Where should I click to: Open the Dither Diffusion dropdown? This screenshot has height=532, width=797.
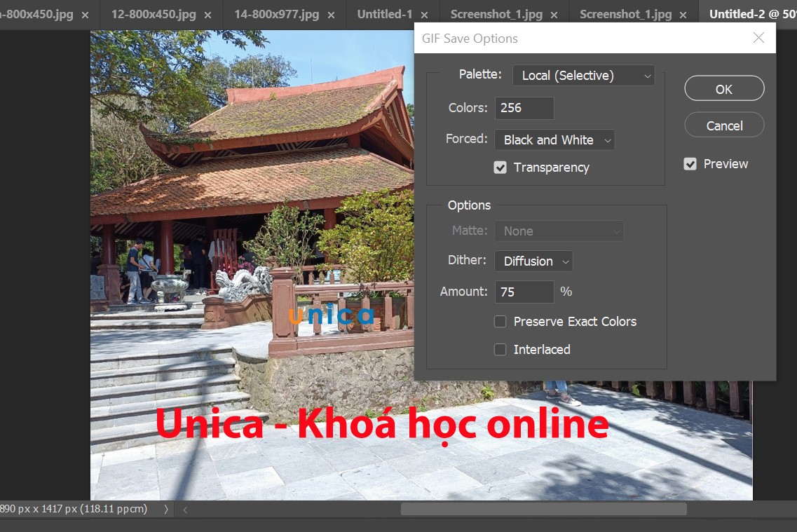[533, 261]
